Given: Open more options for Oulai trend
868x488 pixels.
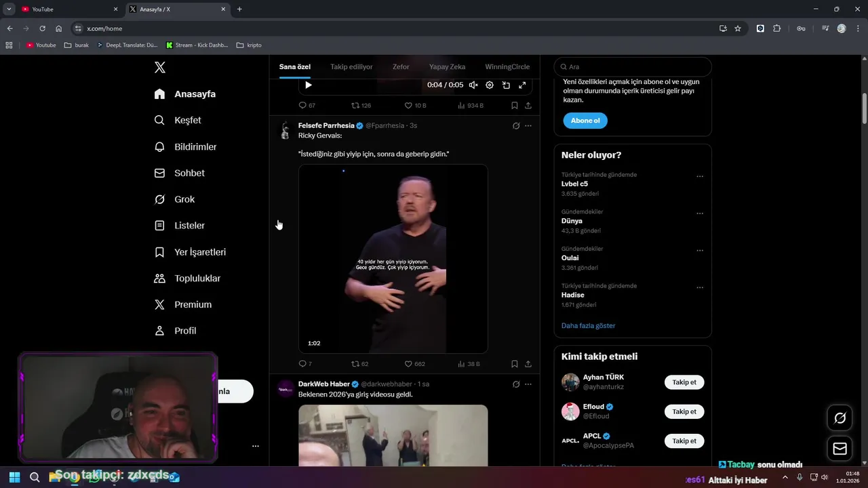Looking at the screenshot, I should pos(700,250).
